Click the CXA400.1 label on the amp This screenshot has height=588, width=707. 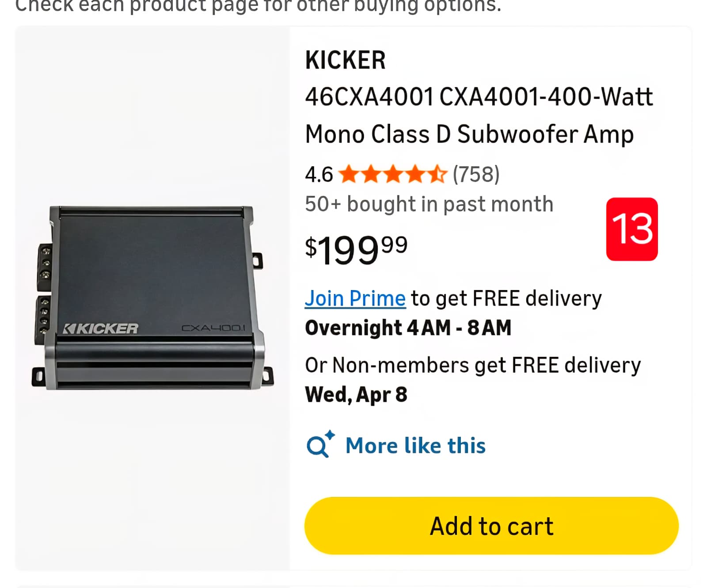point(213,328)
